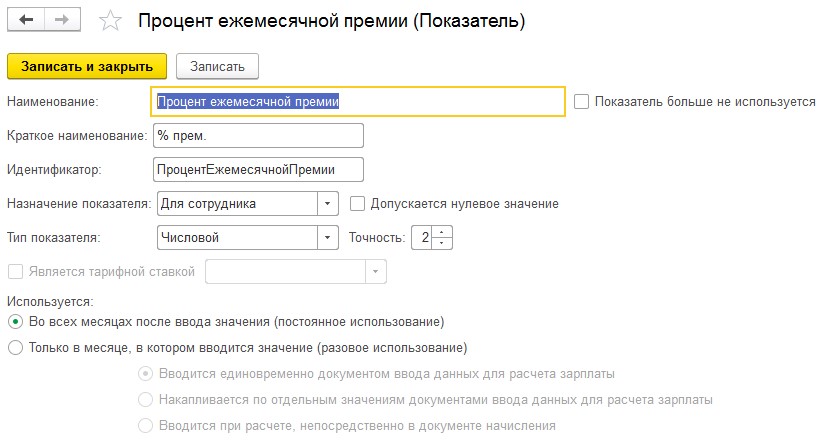Decrease precision with the down stepper arrow
This screenshot has height=442, width=823.
tap(442, 243)
